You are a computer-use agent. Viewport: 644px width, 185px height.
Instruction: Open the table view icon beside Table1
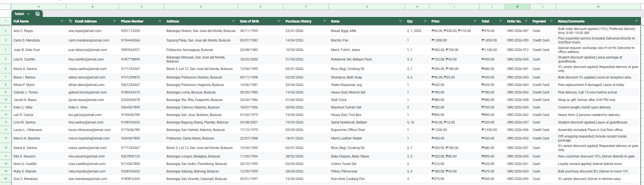pyautogui.click(x=37, y=13)
